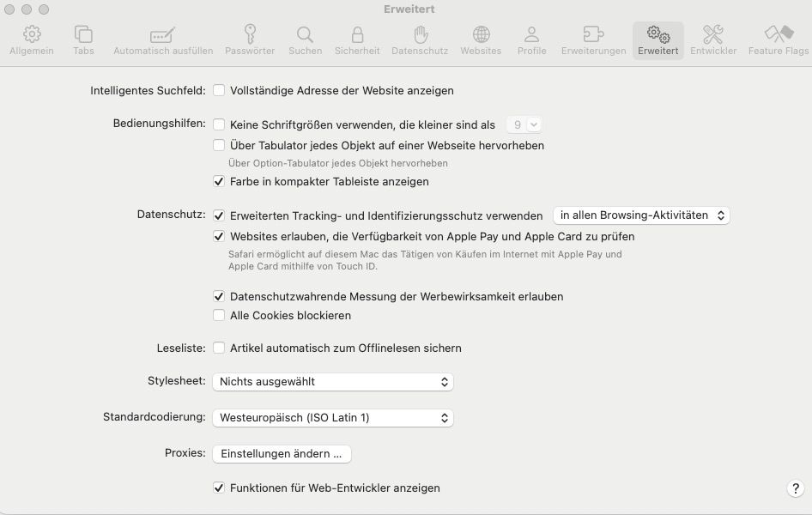Screen dimensions: 812x515
Task: Enable Vollständige Adresse der Website anzeigen
Action: click(219, 91)
